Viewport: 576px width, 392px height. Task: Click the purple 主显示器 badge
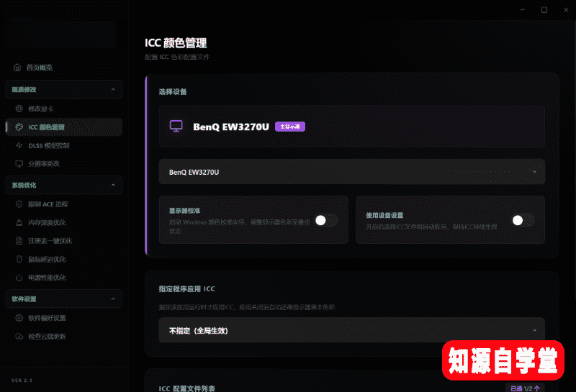pyautogui.click(x=290, y=127)
